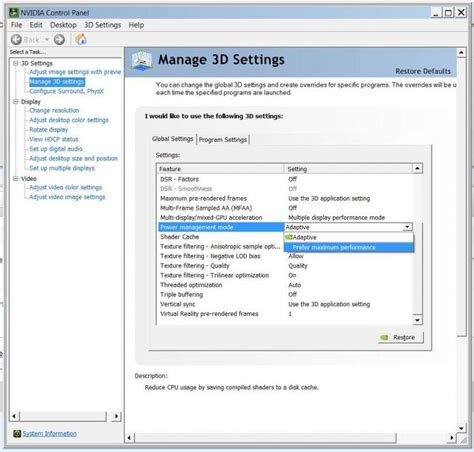Select Multi-display/mixed-GPU acceleration row
Screen dimensions: 474x452
(x=285, y=218)
